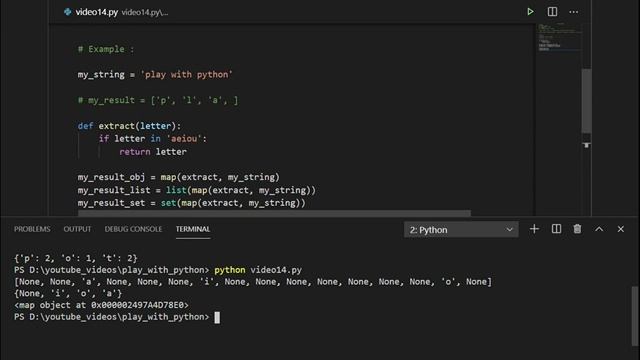Switch to the OUTPUT tab

[x=78, y=229]
